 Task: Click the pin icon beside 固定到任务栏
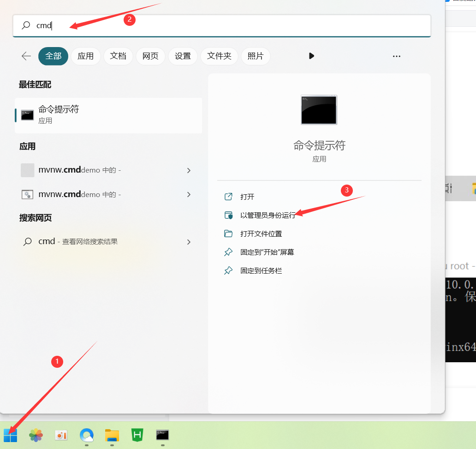(x=228, y=271)
